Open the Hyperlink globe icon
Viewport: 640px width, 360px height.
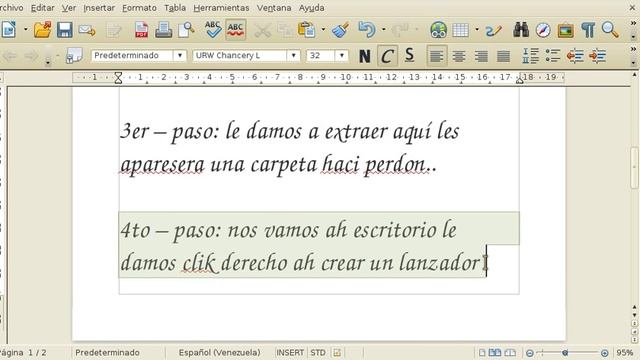(438, 30)
